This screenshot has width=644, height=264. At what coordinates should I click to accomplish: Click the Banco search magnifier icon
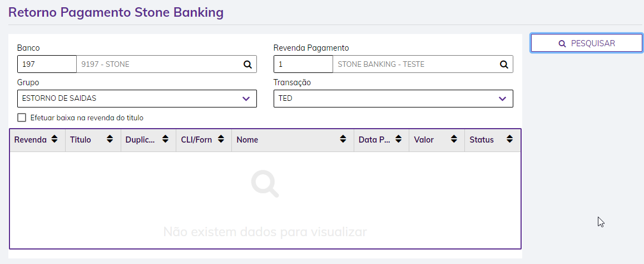pyautogui.click(x=247, y=64)
